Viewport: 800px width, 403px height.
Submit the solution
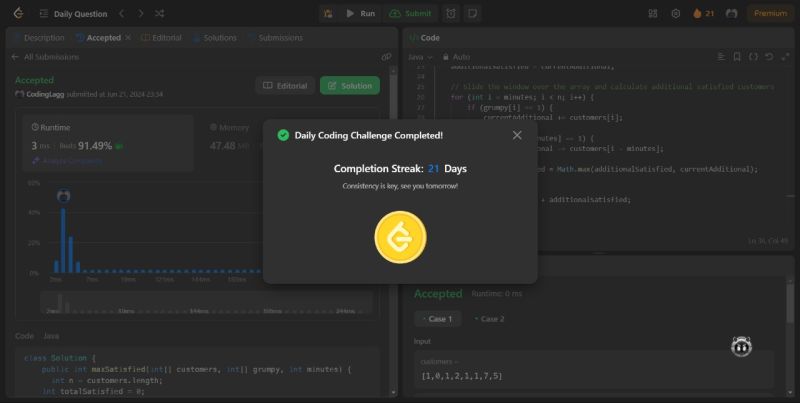tap(410, 14)
